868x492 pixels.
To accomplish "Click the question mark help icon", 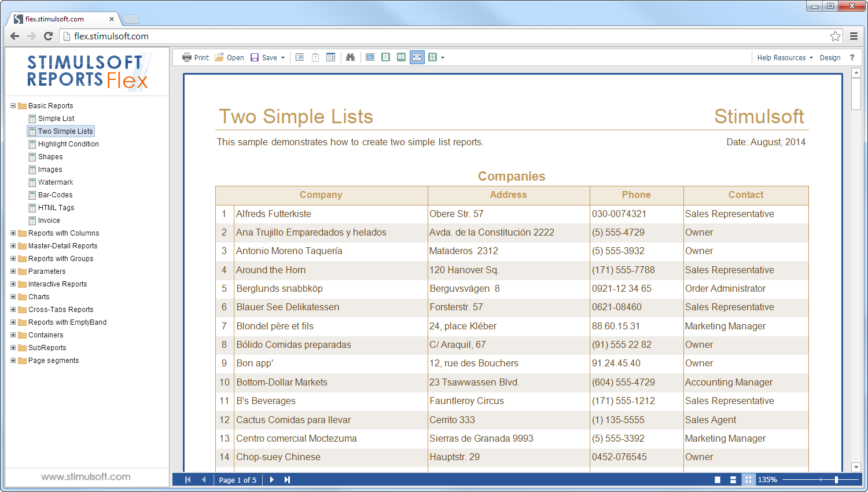I will click(x=852, y=57).
